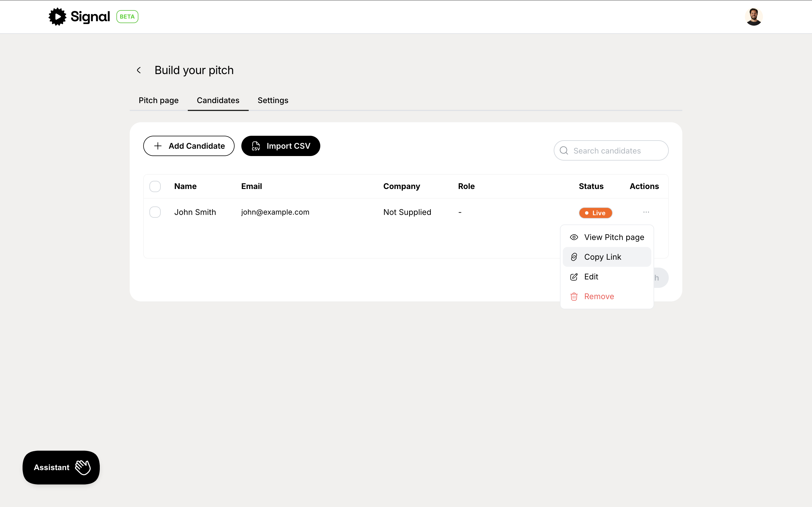Click the Signal gear logo icon
The width and height of the screenshot is (812, 507).
58,17
